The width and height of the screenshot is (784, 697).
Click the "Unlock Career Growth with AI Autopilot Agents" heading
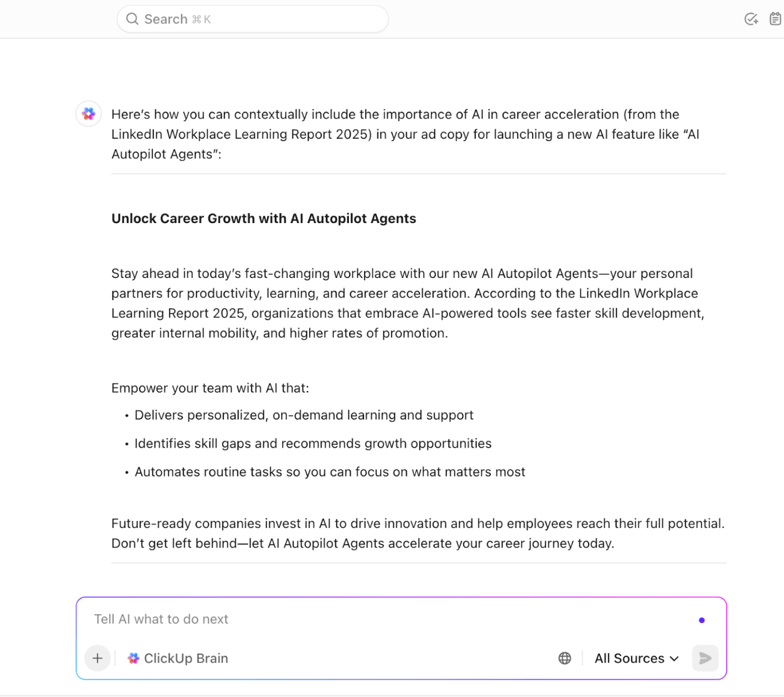tap(264, 219)
